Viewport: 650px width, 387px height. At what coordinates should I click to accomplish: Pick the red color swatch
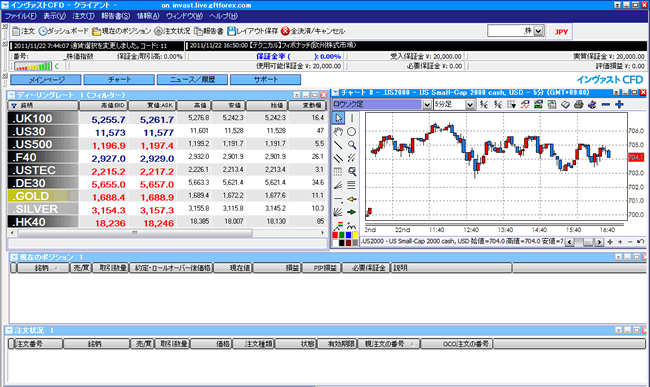click(x=335, y=235)
